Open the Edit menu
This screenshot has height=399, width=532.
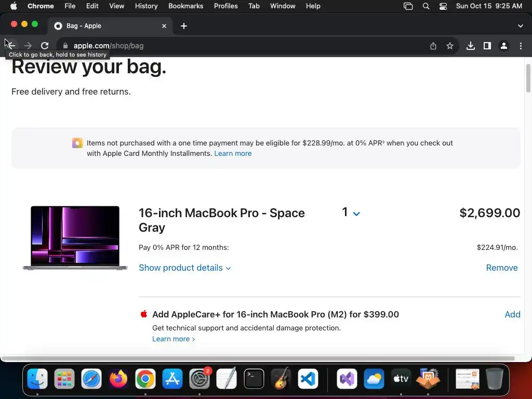92,6
